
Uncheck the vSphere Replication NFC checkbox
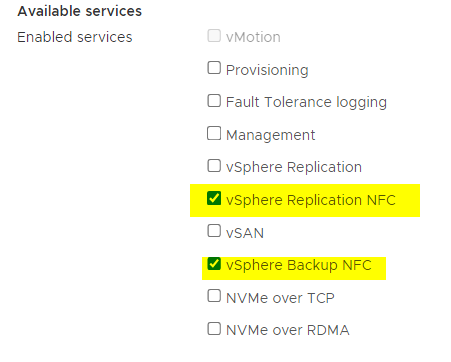pos(214,198)
